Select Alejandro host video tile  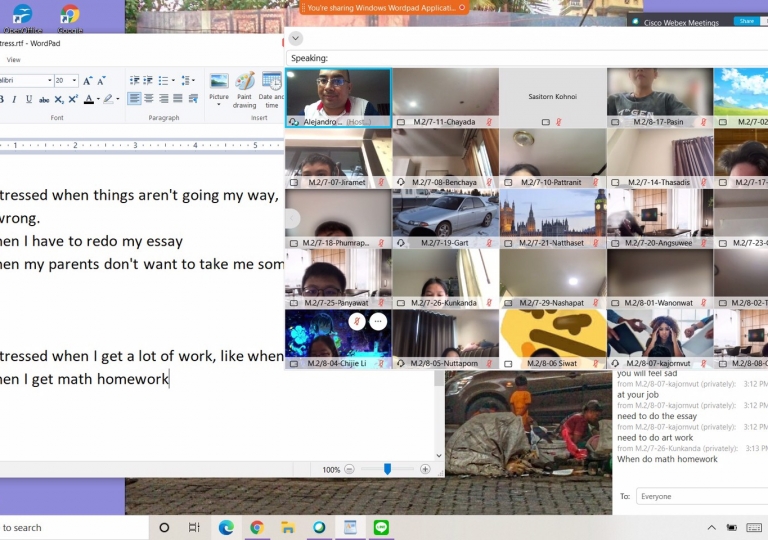coord(338,98)
